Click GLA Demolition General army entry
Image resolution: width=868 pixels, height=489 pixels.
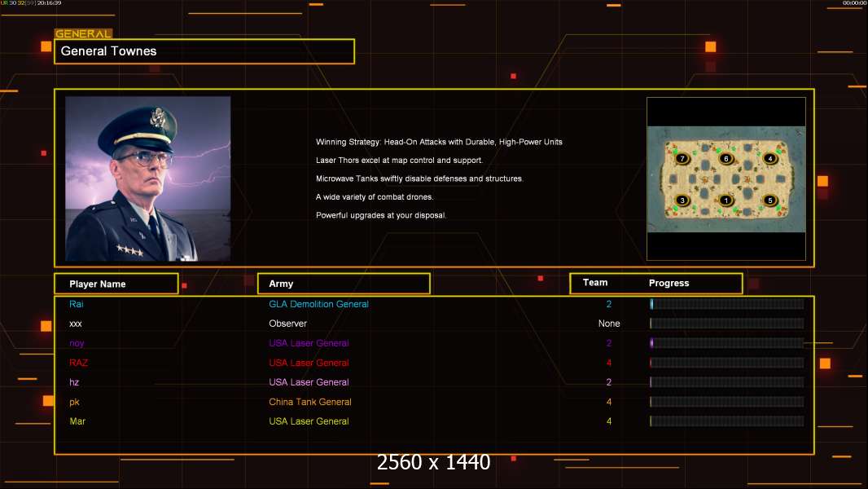point(319,304)
